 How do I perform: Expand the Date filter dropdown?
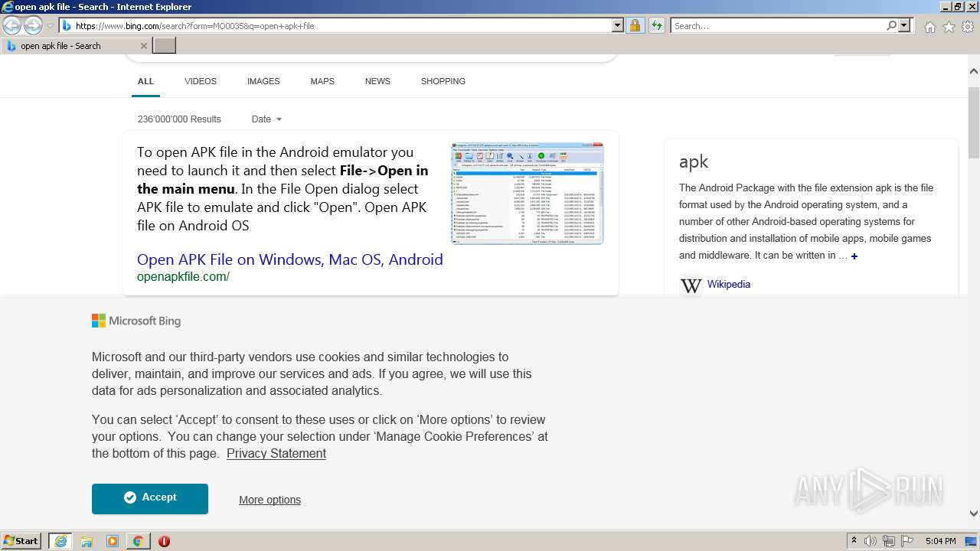pos(266,119)
